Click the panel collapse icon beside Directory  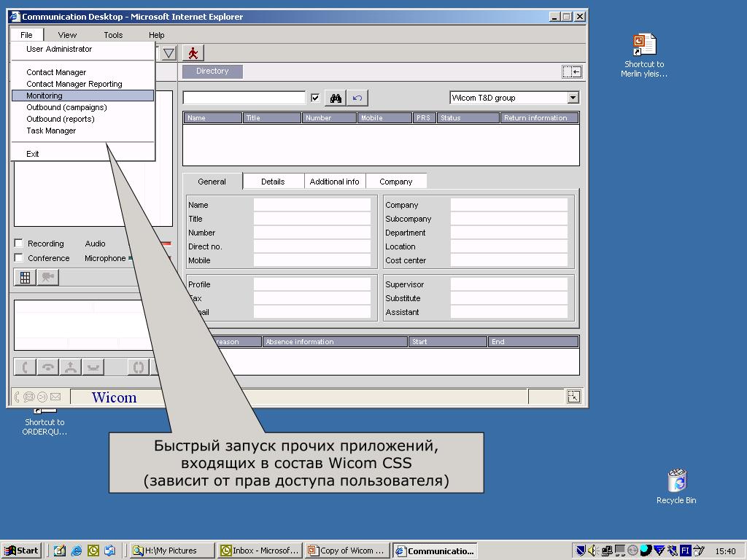click(x=572, y=72)
